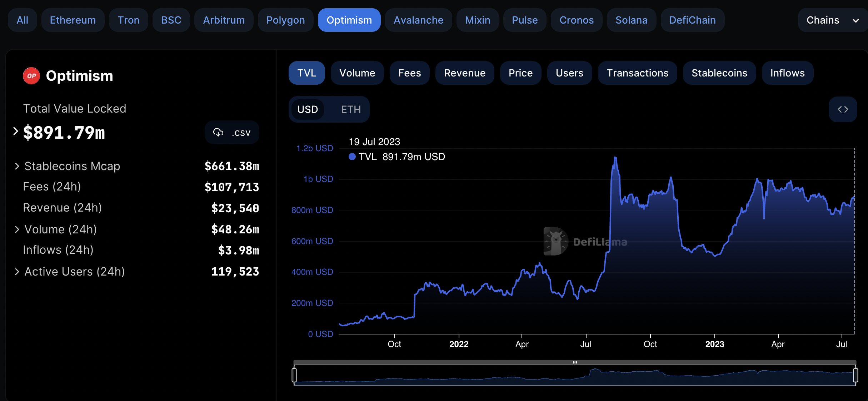Toggle the Users chart metric

pyautogui.click(x=570, y=73)
